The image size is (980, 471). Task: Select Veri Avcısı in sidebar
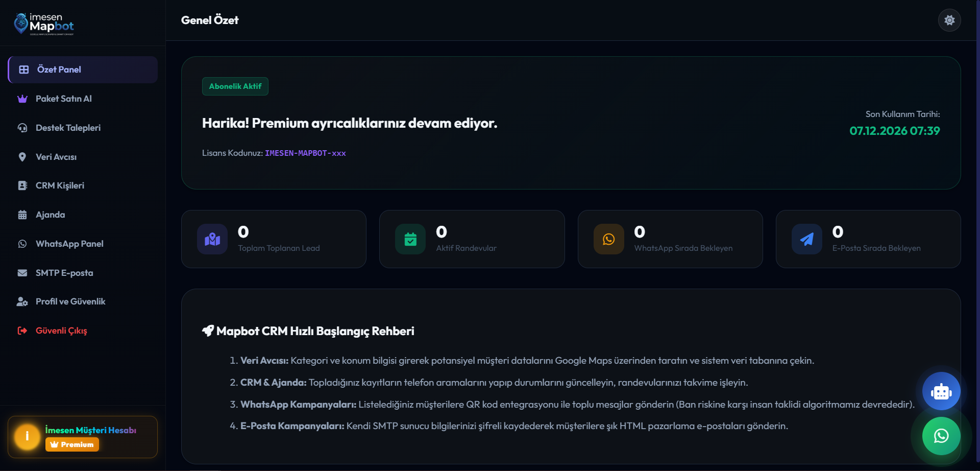[x=83, y=157]
